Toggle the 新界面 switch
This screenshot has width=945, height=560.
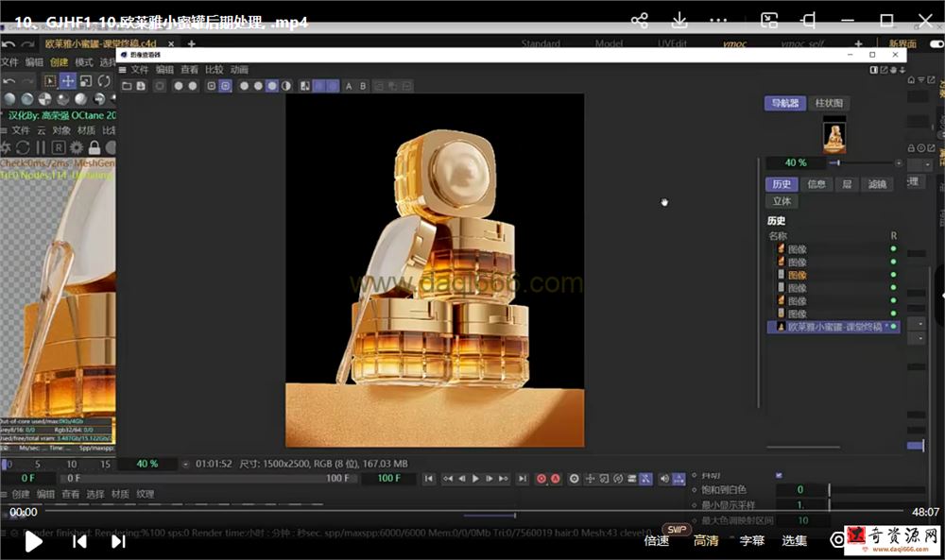[936, 44]
